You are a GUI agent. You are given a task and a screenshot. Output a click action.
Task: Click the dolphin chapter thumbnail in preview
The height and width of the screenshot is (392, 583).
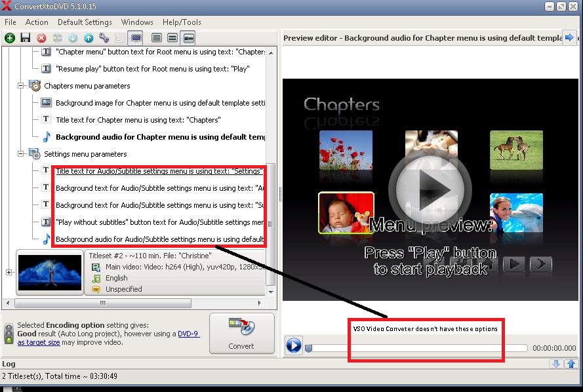click(x=516, y=212)
